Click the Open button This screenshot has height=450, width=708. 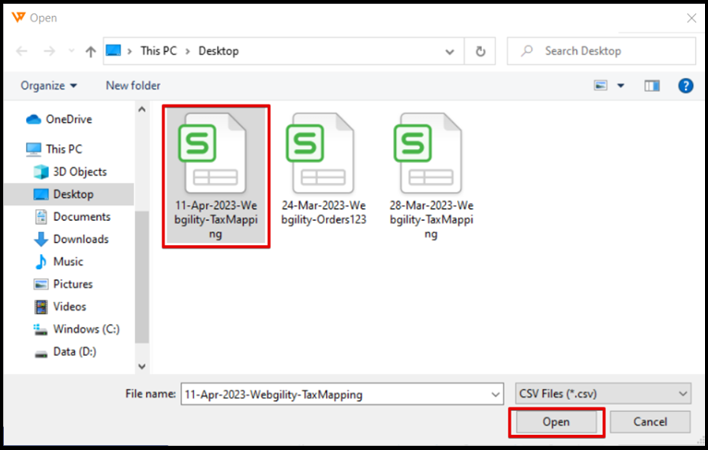pyautogui.click(x=556, y=422)
